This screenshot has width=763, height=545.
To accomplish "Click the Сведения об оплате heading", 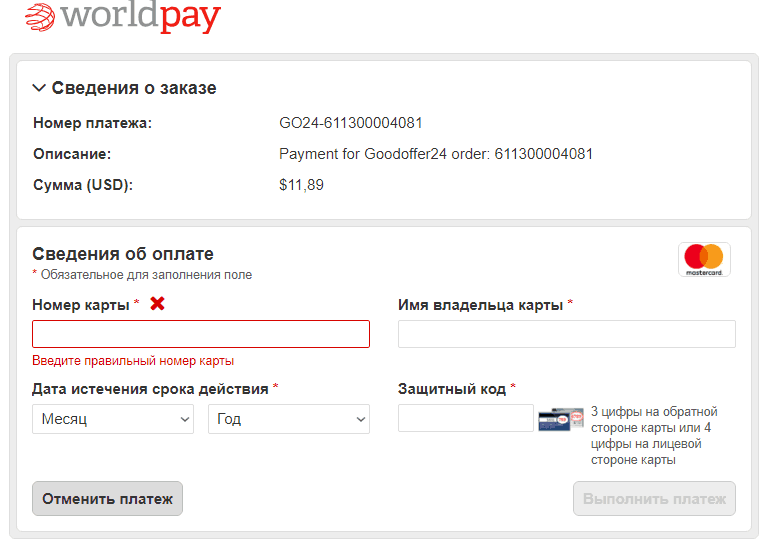I will point(123,254).
